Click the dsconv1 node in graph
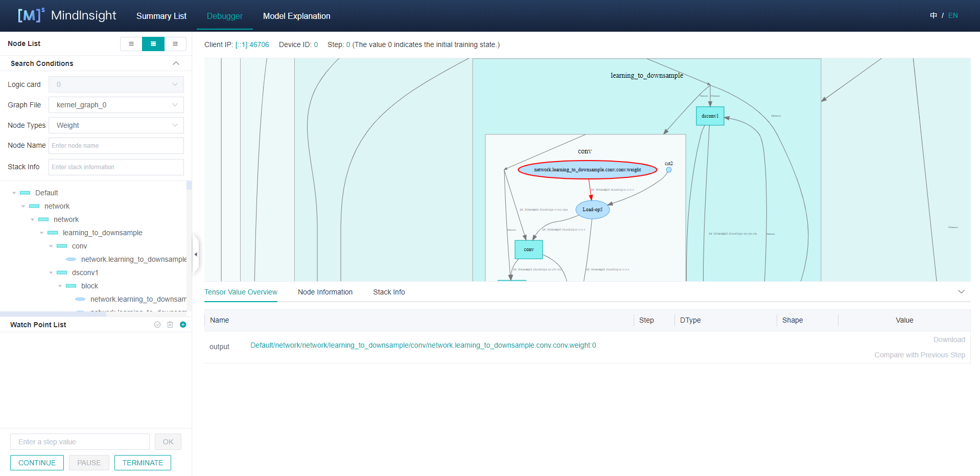This screenshot has width=980, height=476. [710, 116]
